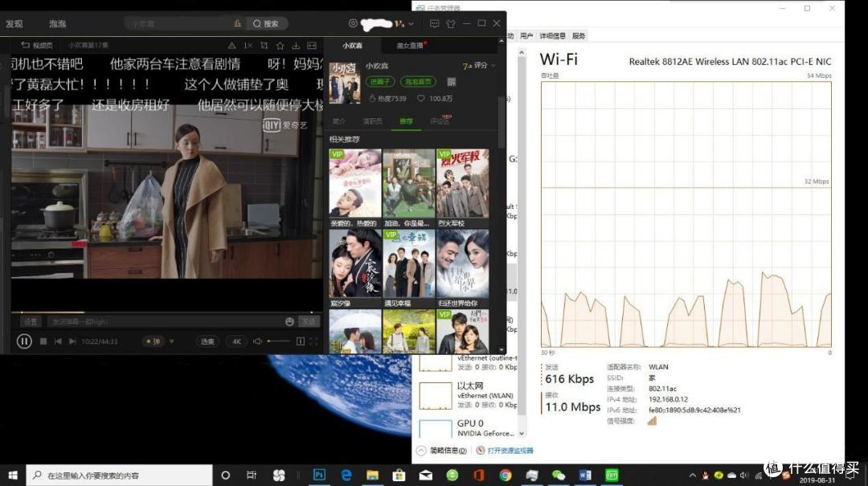Viewport: 868px width, 486px height.
Task: Open danmaku 设置 settings button
Action: click(x=31, y=321)
